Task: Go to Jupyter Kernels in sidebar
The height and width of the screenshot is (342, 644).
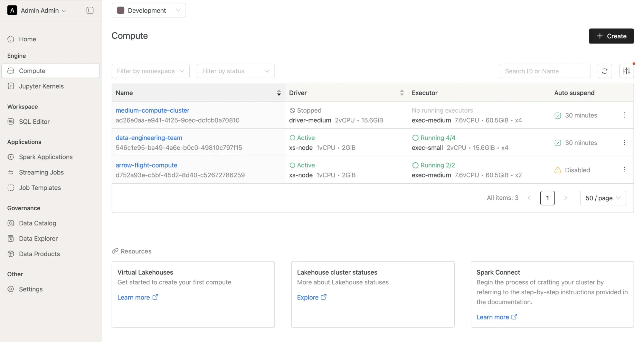Action: [41, 86]
